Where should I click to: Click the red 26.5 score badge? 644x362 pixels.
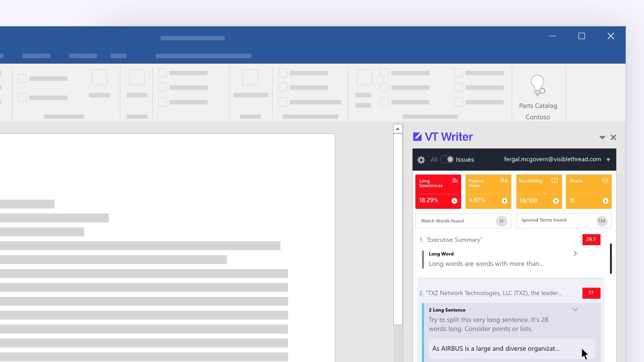pyautogui.click(x=591, y=239)
